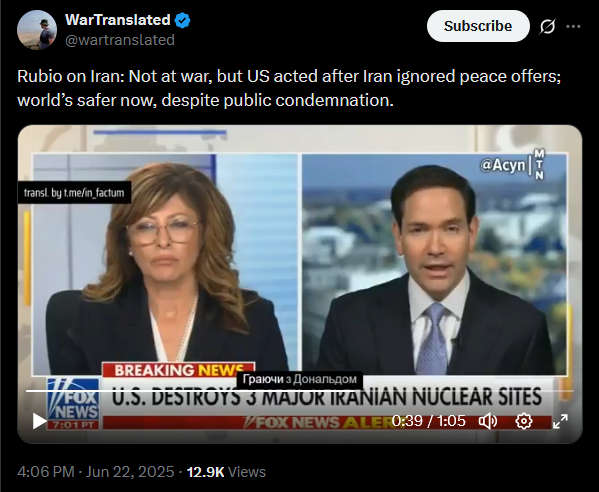The image size is (599, 492).
Task: Click the blue verified badge
Action: pos(183,20)
